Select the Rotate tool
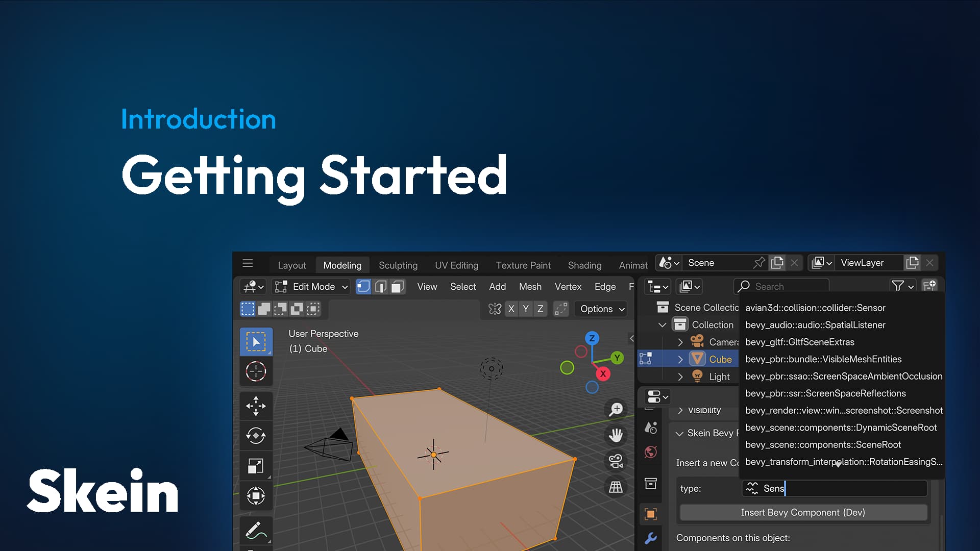The width and height of the screenshot is (980, 551). 256,436
